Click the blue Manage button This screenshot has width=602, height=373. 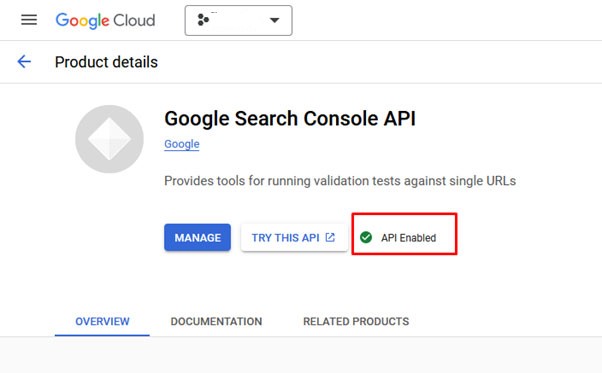(197, 238)
